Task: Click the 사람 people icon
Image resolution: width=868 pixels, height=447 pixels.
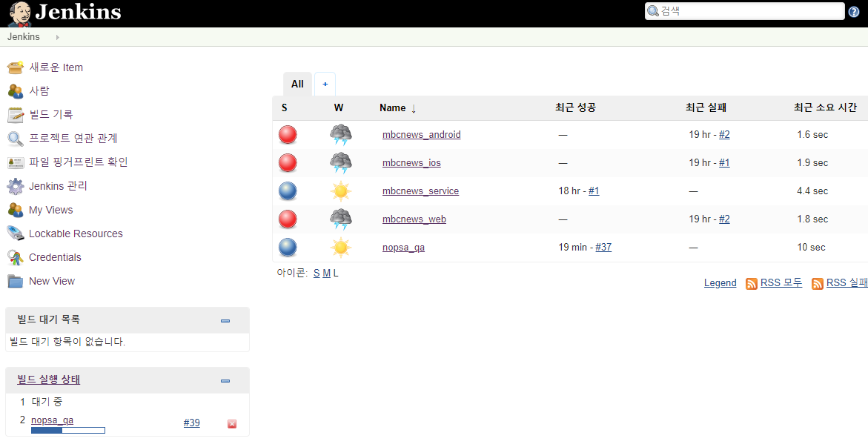Action: coord(16,91)
